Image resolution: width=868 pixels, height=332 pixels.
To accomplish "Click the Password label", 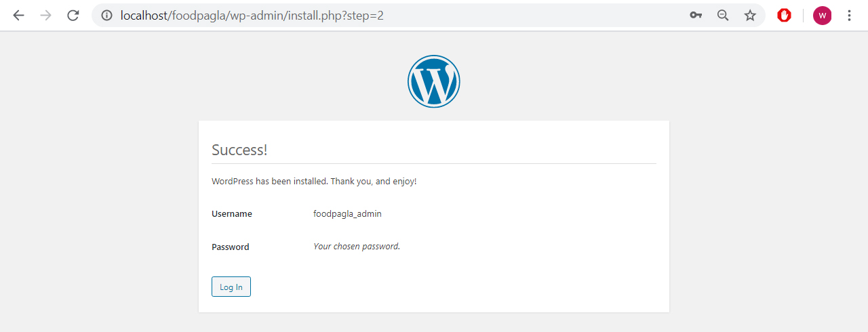I will 231,247.
